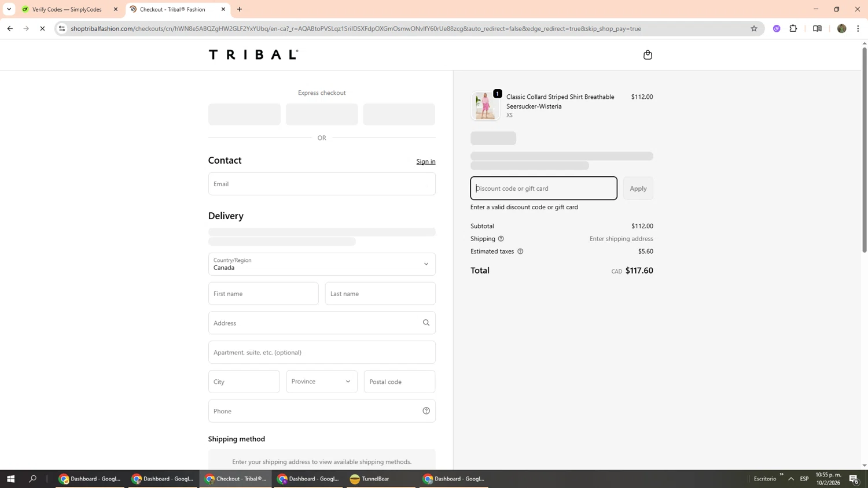The height and width of the screenshot is (488, 868).
Task: Click the taskbar clock date
Action: [x=829, y=479]
